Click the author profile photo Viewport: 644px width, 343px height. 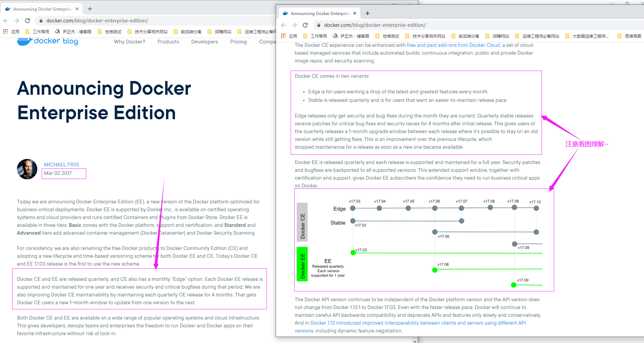[x=27, y=169]
